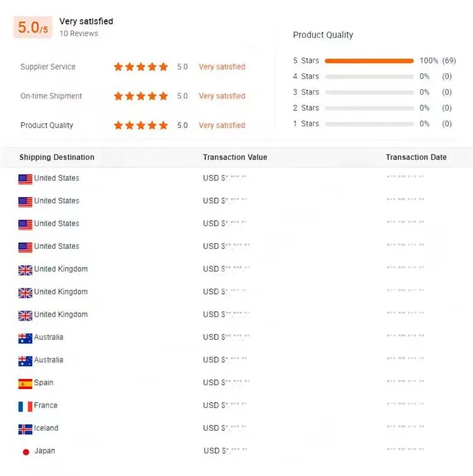The height and width of the screenshot is (476, 473).
Task: Select the Shipping Destination column header
Action: point(57,157)
